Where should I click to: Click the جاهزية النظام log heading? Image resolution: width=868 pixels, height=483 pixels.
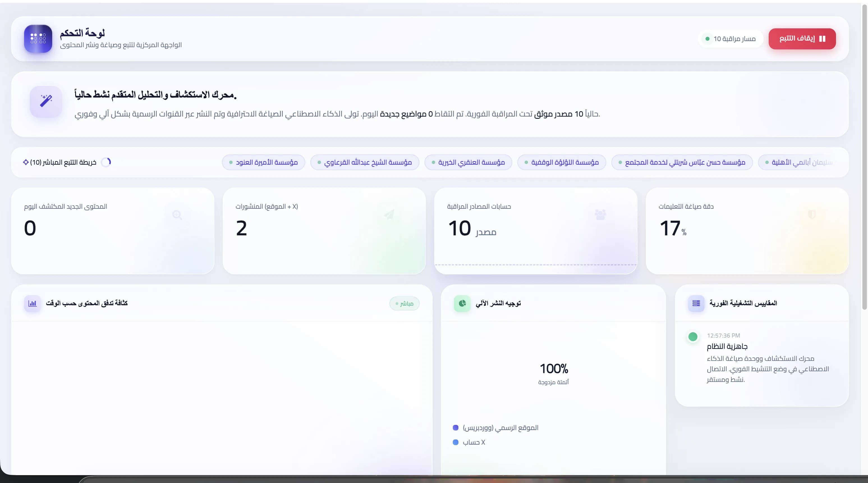point(727,347)
